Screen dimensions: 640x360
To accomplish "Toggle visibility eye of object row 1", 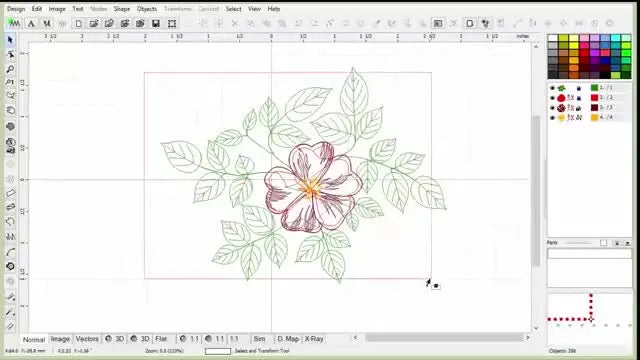I will [x=552, y=88].
